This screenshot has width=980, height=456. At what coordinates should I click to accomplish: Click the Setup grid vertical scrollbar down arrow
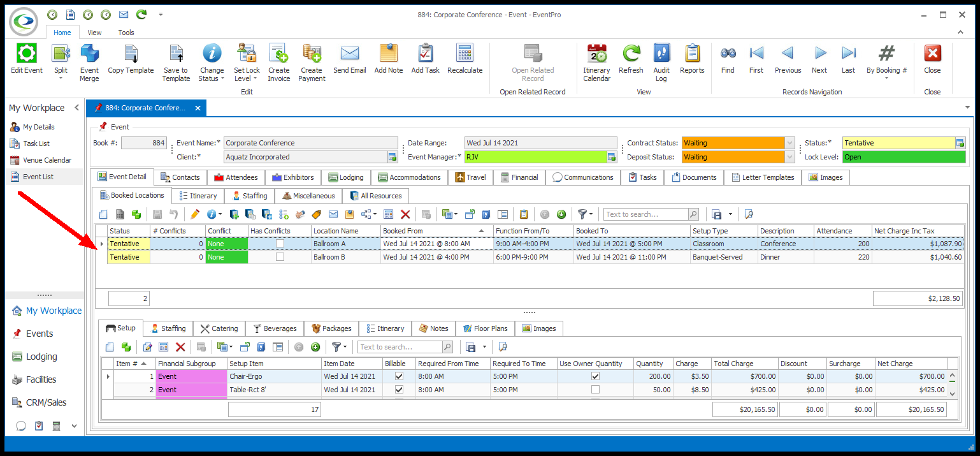[952, 394]
